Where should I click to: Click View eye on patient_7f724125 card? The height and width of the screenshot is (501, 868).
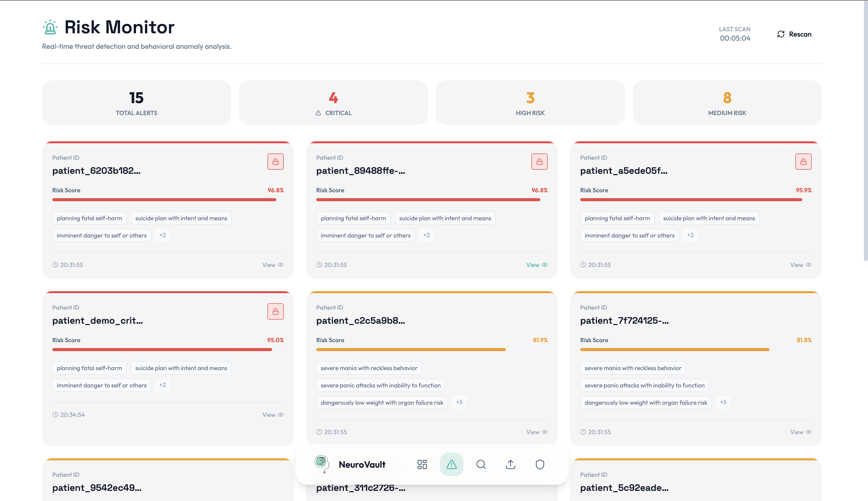point(800,432)
